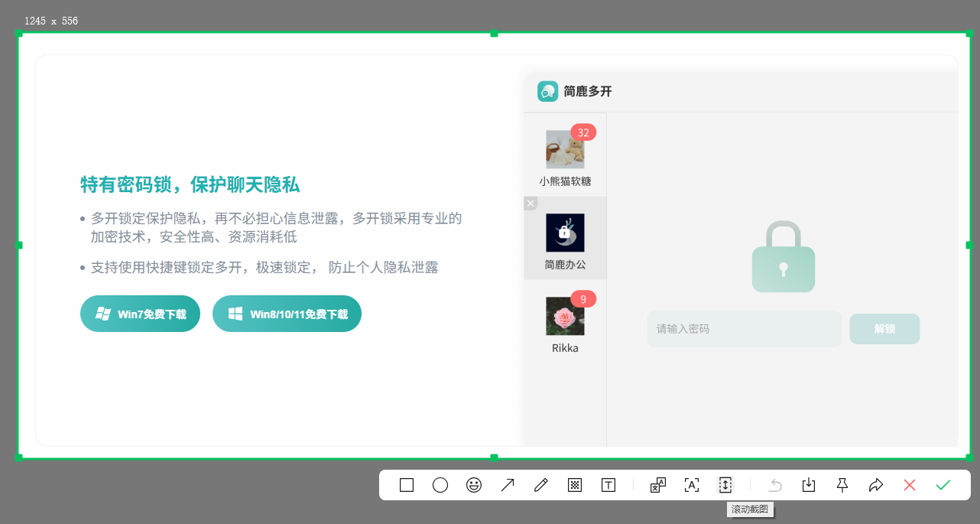The image size is (980, 524).
Task: Select the text annotation tool
Action: click(608, 485)
